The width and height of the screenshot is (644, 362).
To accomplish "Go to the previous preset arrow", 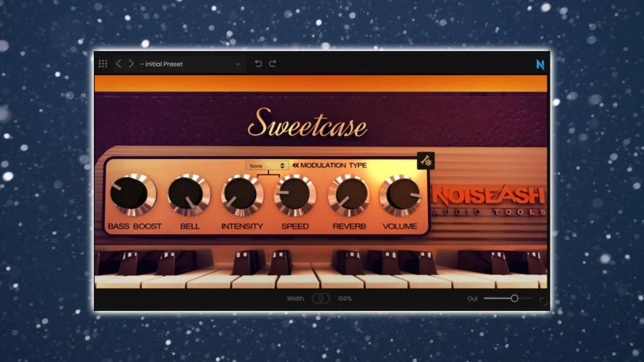I will coord(118,64).
